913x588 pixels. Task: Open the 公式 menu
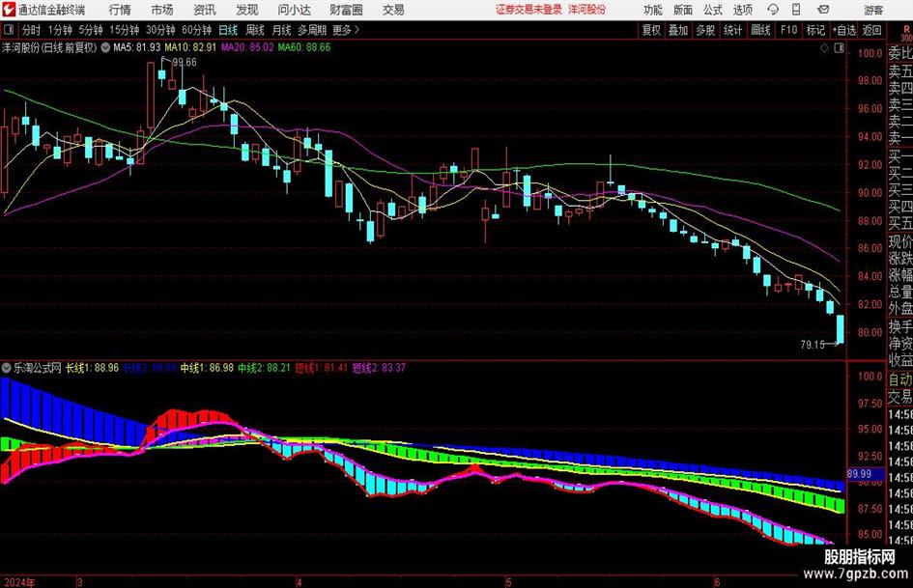[x=713, y=10]
